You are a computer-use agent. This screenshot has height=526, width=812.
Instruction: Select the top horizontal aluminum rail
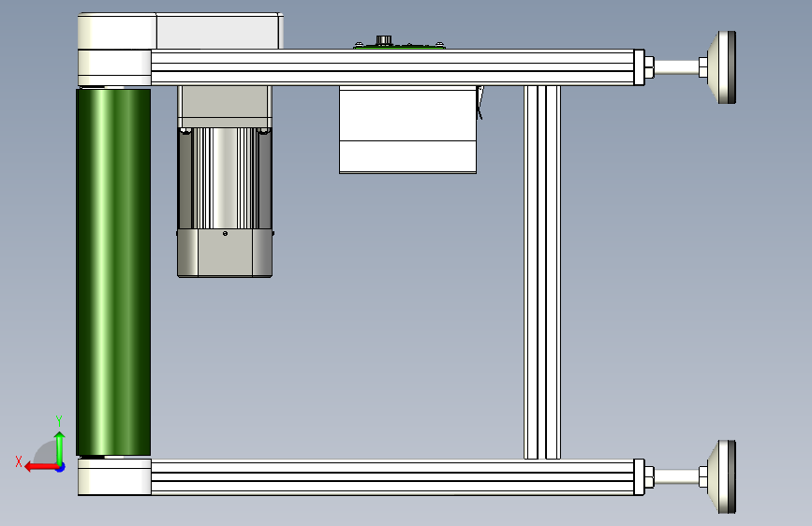pyautogui.click(x=392, y=67)
